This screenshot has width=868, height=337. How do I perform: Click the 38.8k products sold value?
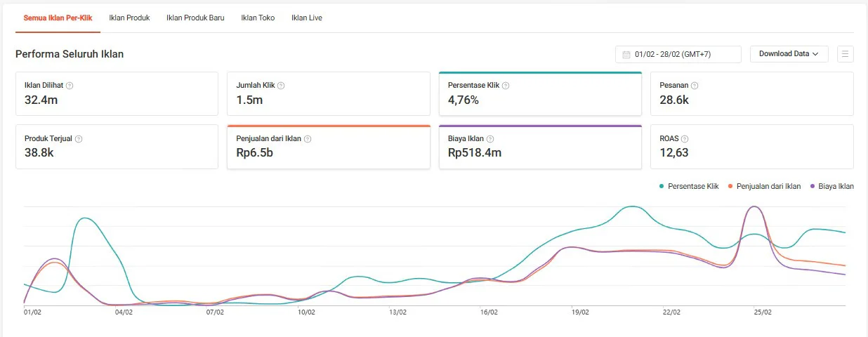point(39,152)
